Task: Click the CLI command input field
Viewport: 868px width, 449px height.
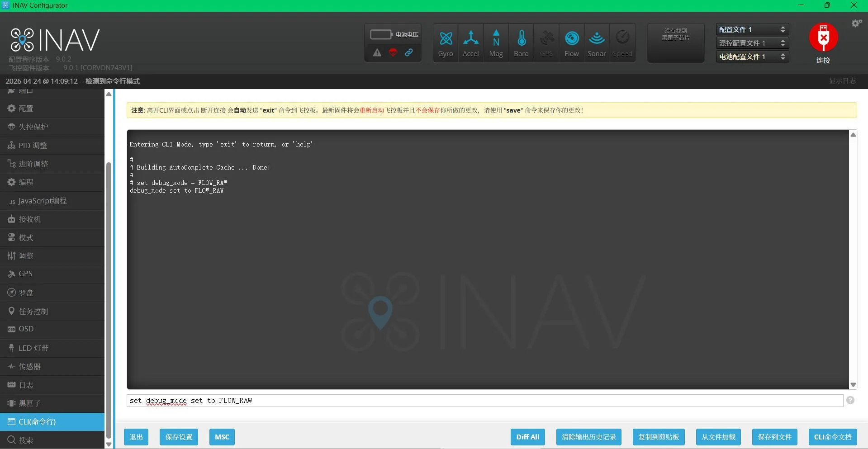Action: (485, 401)
